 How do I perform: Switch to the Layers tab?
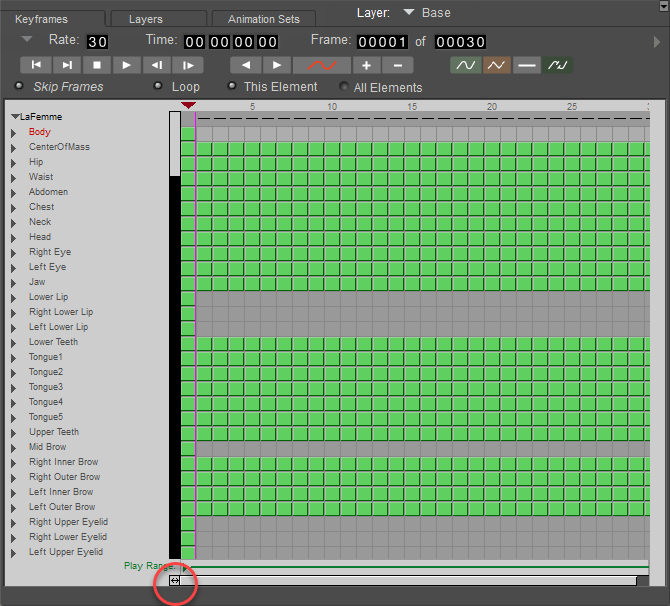pos(145,19)
